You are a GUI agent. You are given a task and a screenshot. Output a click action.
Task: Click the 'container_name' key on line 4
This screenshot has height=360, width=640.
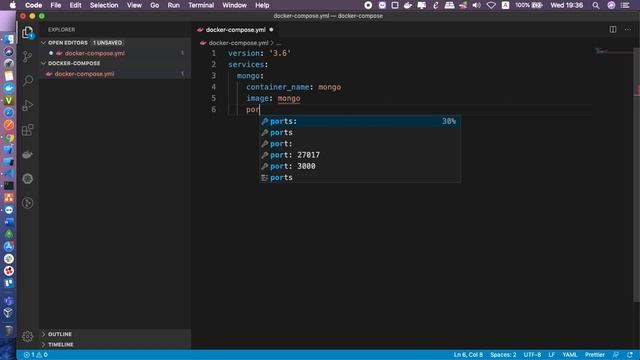coord(278,87)
